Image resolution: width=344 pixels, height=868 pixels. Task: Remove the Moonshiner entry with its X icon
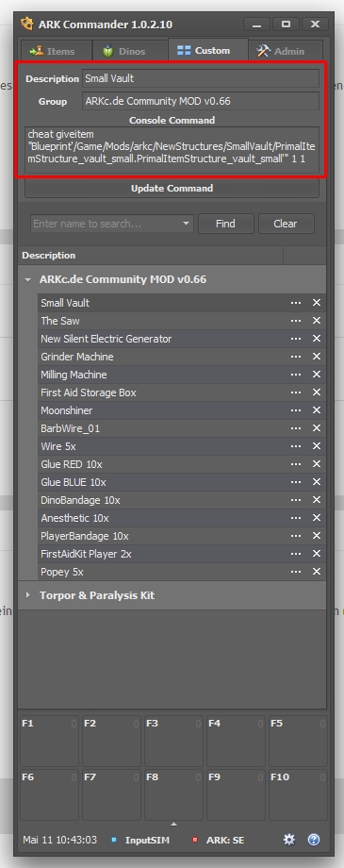(317, 410)
